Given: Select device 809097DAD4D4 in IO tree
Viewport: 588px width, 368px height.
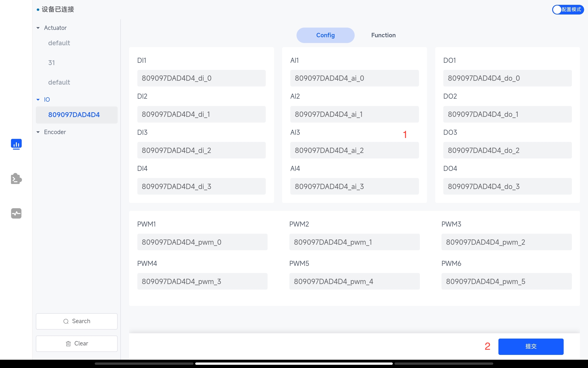Looking at the screenshot, I should click(x=76, y=115).
